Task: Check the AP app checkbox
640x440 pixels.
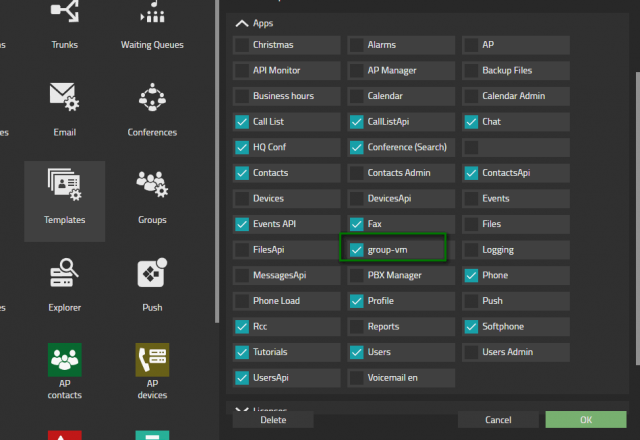Action: click(471, 45)
